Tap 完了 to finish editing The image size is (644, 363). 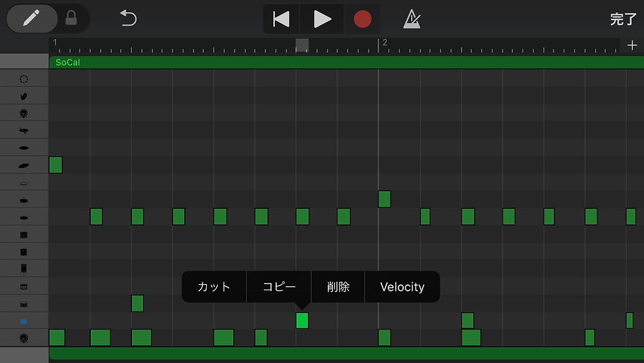tap(623, 19)
